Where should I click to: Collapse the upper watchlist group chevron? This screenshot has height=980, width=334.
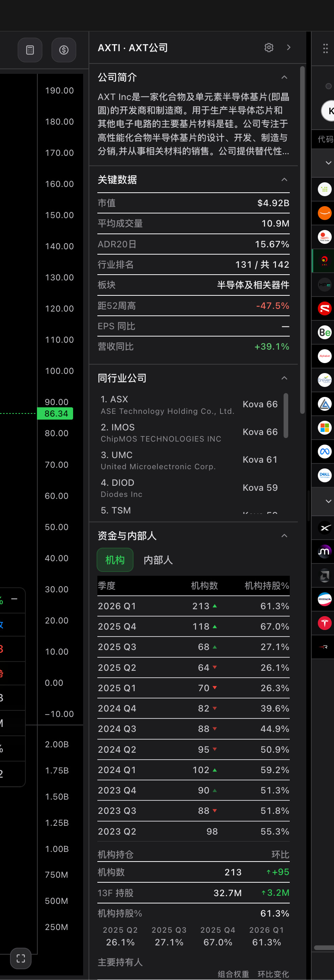pyautogui.click(x=328, y=163)
